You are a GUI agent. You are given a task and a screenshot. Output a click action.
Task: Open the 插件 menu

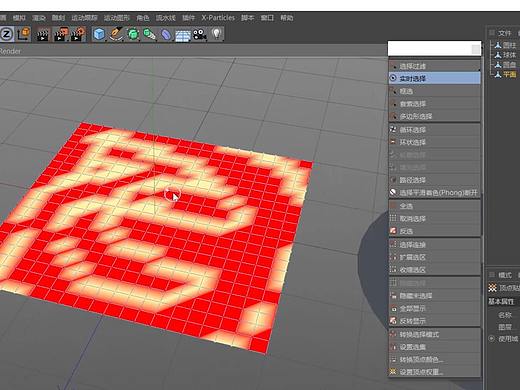click(188, 18)
